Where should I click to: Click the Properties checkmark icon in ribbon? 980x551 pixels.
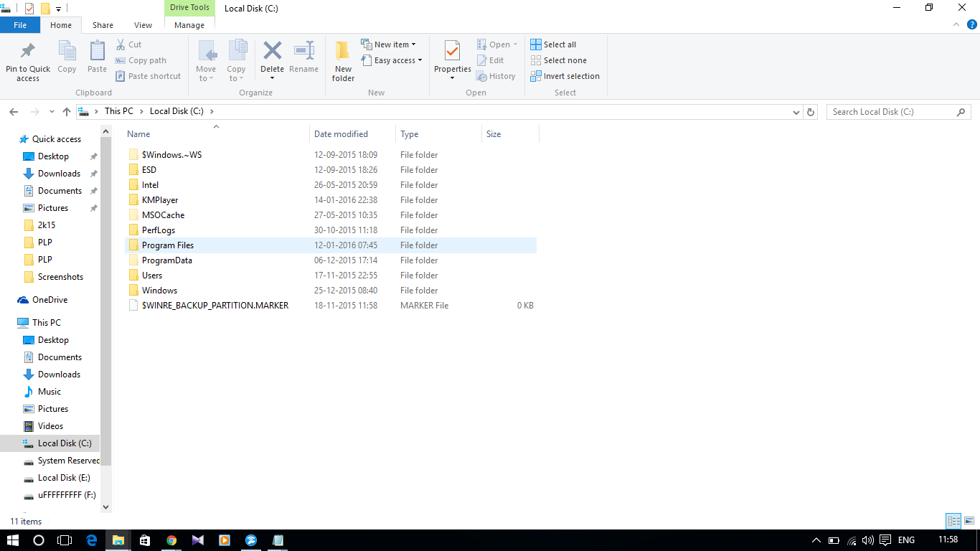coord(452,51)
